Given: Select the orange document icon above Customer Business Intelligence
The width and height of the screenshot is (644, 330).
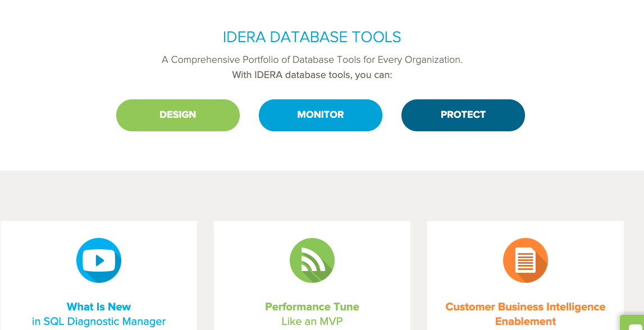Looking at the screenshot, I should click(x=526, y=260).
